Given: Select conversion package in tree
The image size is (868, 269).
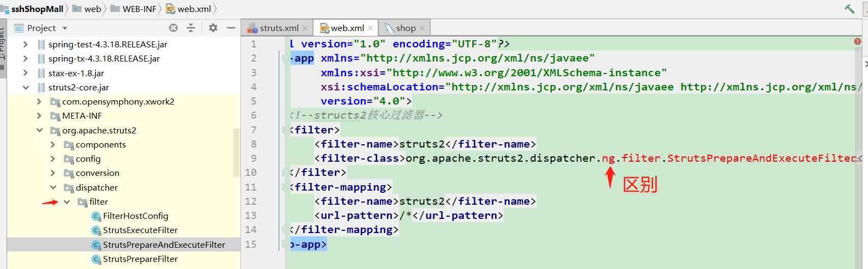Looking at the screenshot, I should tap(97, 173).
